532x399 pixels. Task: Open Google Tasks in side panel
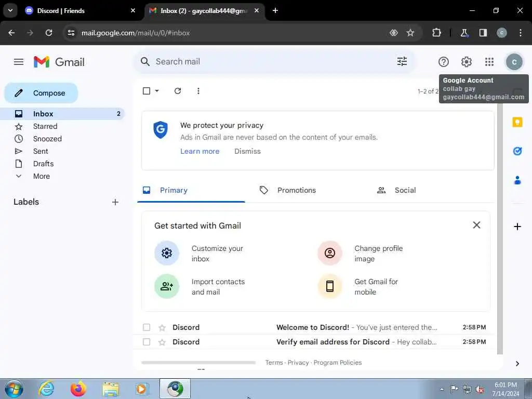(517, 151)
